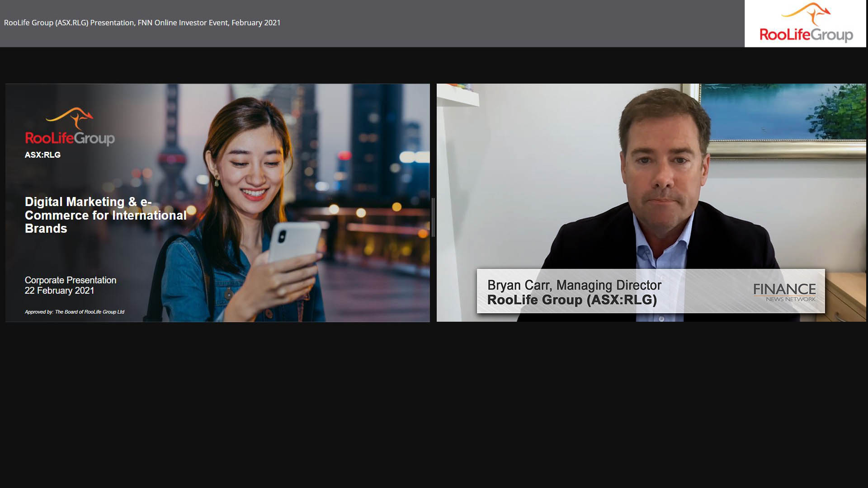
Task: Click the 'Corporate Presentation' text on slide
Action: [x=70, y=280]
